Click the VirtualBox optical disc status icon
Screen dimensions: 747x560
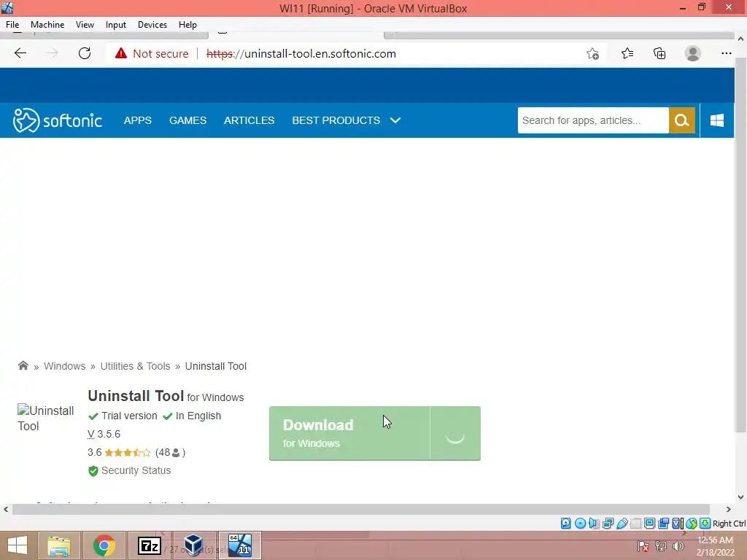pos(580,524)
